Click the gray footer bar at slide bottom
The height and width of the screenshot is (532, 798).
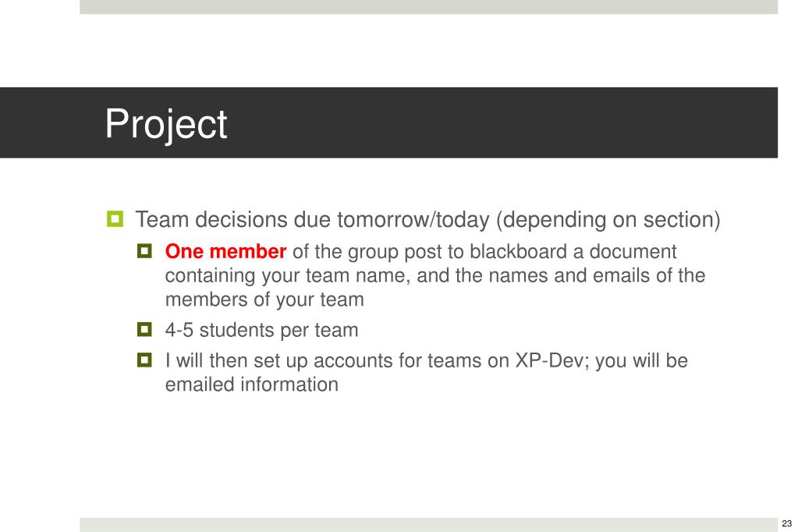[x=428, y=525]
